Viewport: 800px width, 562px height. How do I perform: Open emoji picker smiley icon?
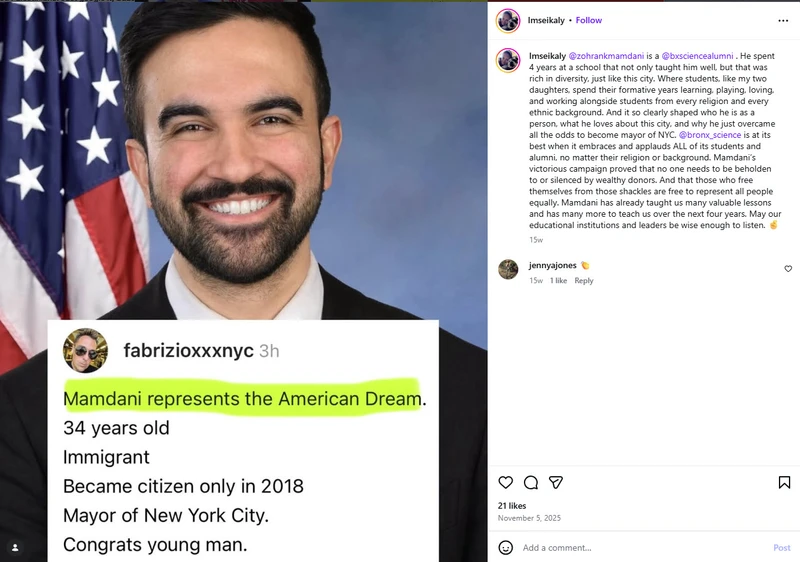pos(505,548)
